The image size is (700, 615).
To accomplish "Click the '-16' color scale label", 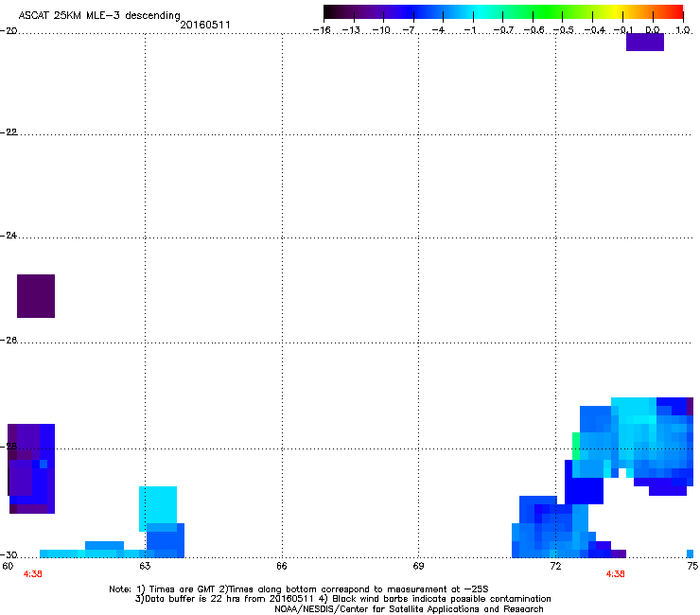I will point(322,30).
